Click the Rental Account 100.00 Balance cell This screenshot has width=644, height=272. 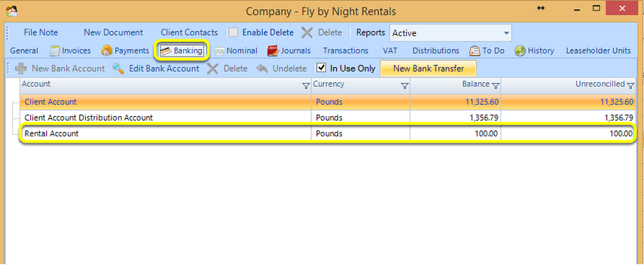[456, 133]
